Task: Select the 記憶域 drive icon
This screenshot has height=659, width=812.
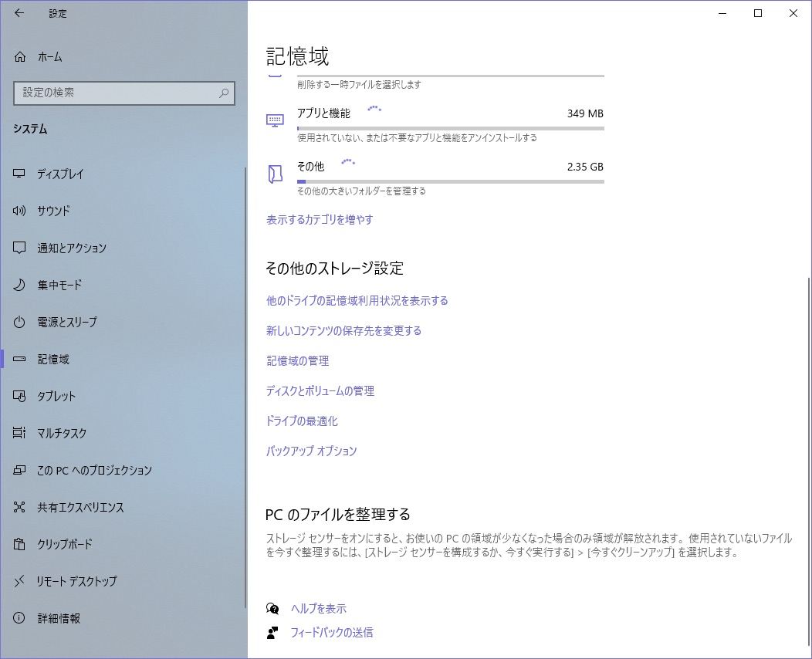Action: 19,359
